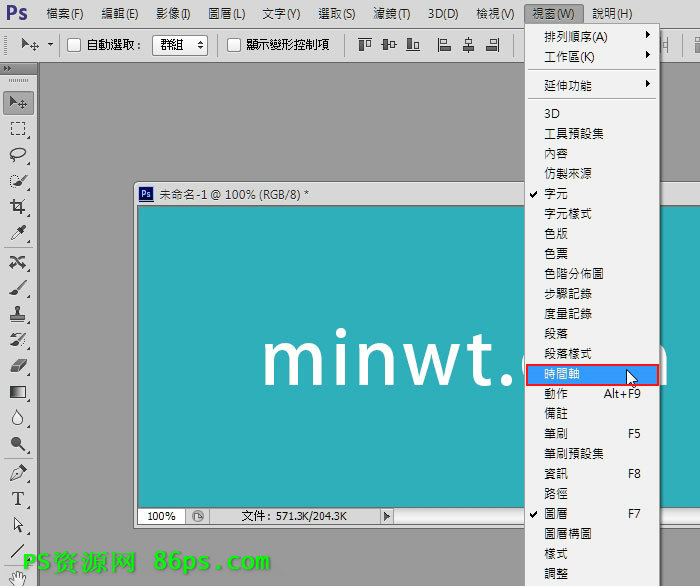Open the 檔案(F) menu
700x586 pixels.
point(65,14)
